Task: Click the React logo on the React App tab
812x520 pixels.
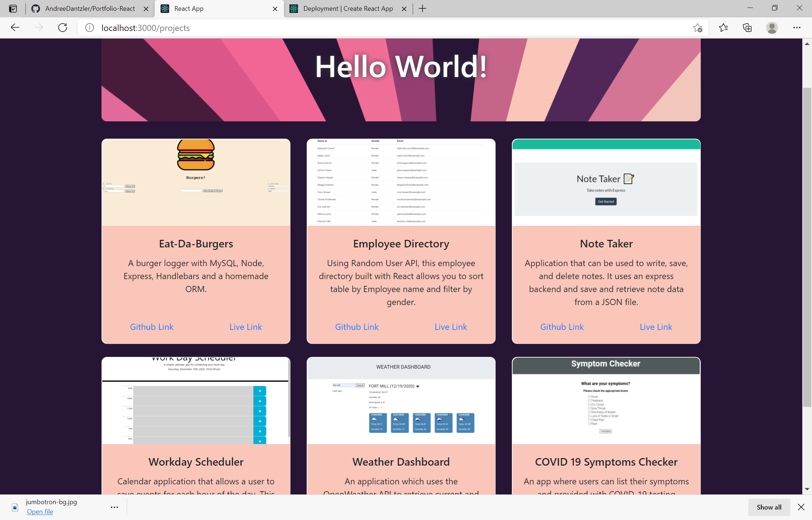Action: click(x=165, y=8)
